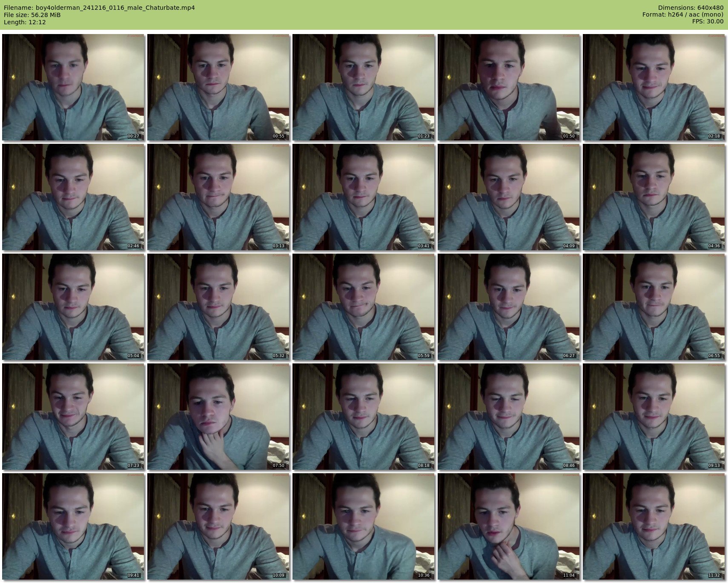
Task: Select the 07:50 frame with hand on chin
Action: (218, 417)
